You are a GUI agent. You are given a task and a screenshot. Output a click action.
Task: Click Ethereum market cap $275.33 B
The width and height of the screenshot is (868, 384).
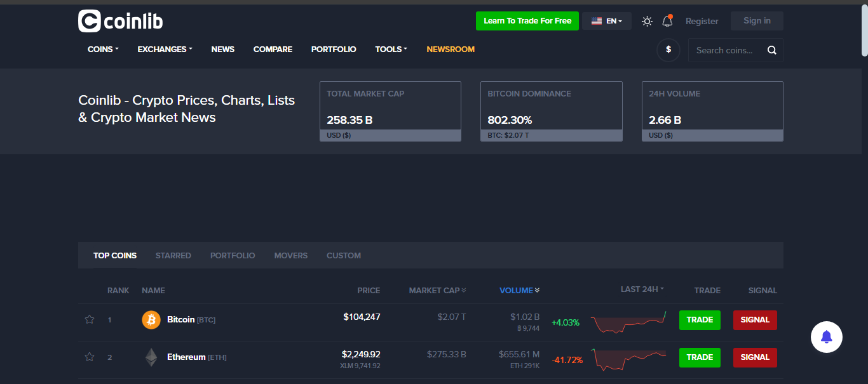tap(447, 354)
